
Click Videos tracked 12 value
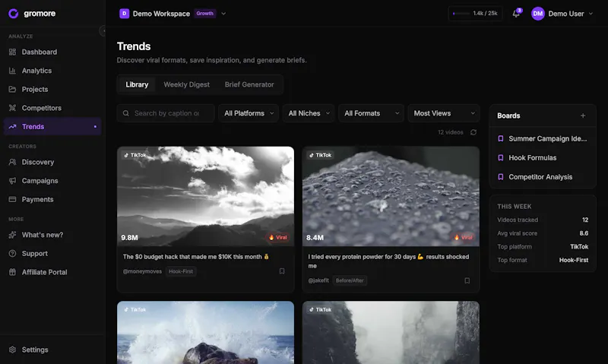click(585, 220)
